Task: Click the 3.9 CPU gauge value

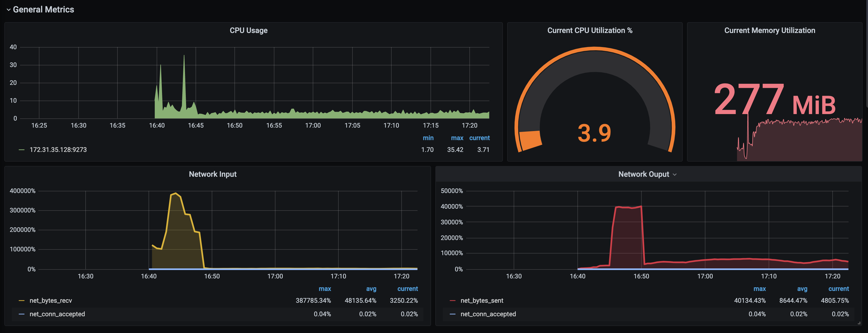Action: 594,133
